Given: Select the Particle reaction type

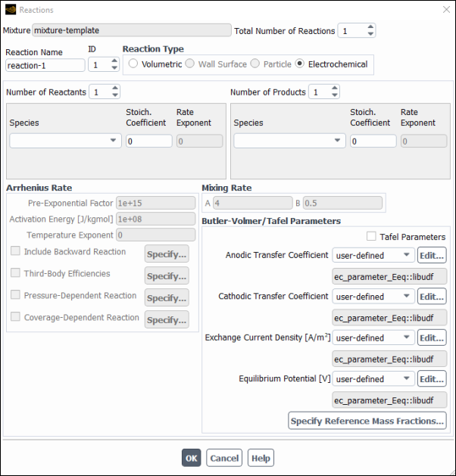Looking at the screenshot, I should [x=255, y=64].
